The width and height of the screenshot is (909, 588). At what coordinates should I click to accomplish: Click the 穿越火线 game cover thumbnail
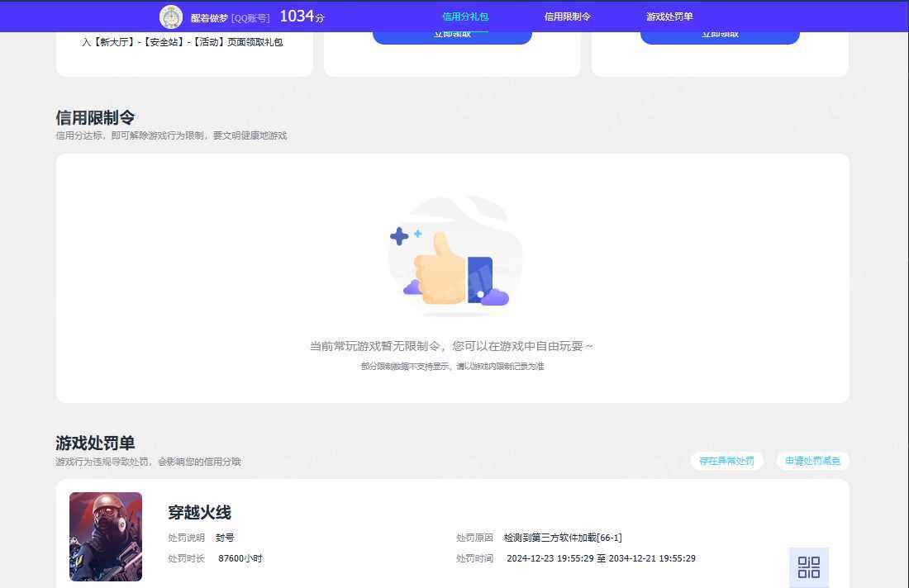pos(106,537)
